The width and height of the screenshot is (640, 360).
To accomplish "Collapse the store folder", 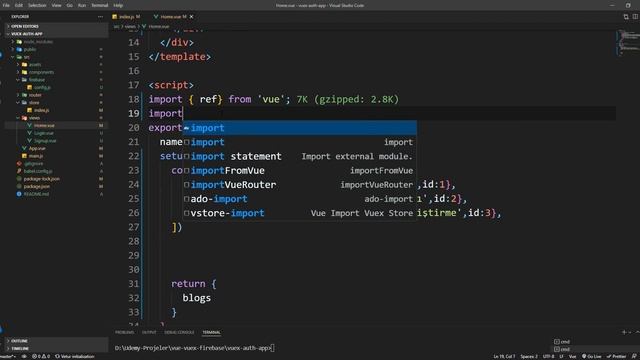I will 34,103.
